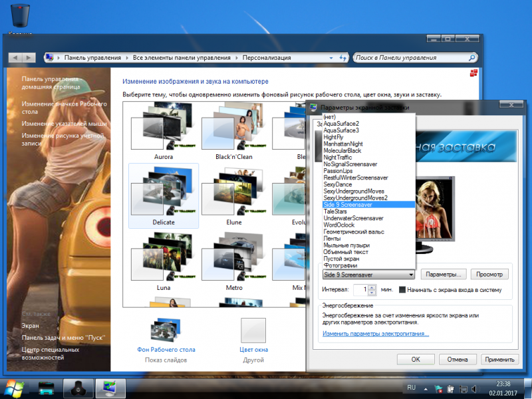This screenshot has height=399, width=532.
Task: Choose TaleStars in the screensaver list
Action: coord(369,211)
